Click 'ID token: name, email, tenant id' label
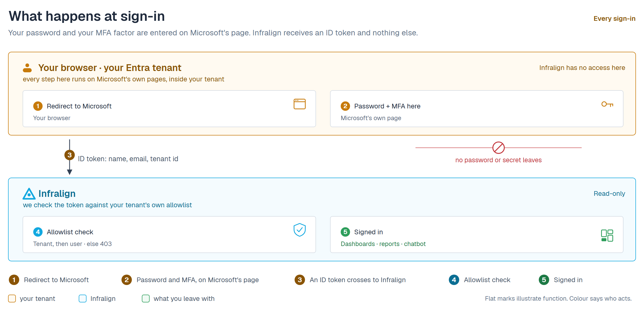The image size is (644, 311). [x=128, y=159]
